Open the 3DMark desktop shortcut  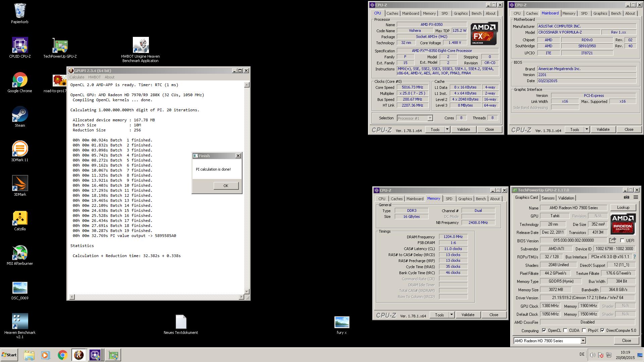(x=20, y=186)
